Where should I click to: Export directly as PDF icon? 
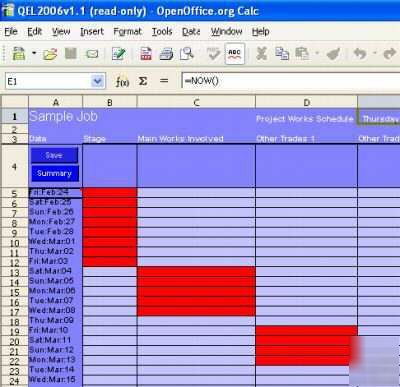tap(146, 53)
